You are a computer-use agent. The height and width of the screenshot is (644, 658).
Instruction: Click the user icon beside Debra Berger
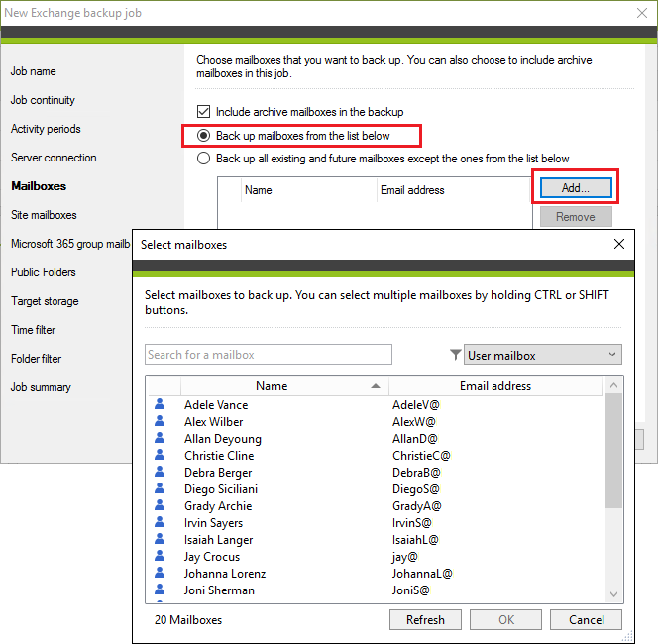click(x=160, y=472)
